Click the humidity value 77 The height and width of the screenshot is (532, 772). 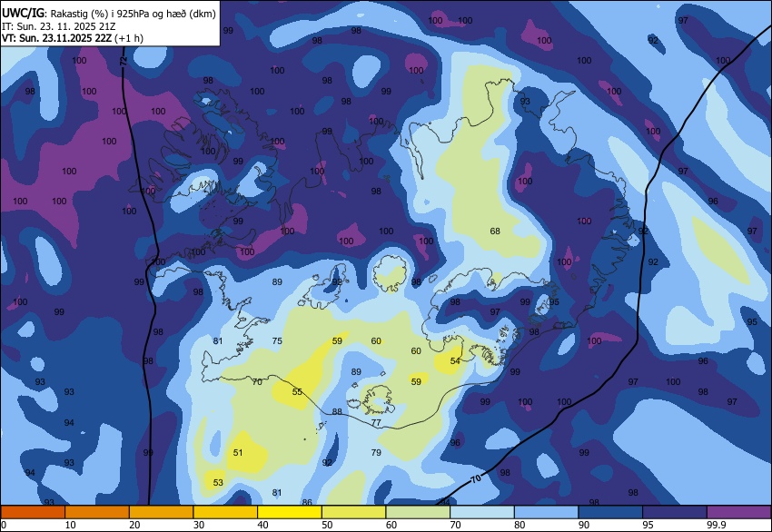pos(376,422)
